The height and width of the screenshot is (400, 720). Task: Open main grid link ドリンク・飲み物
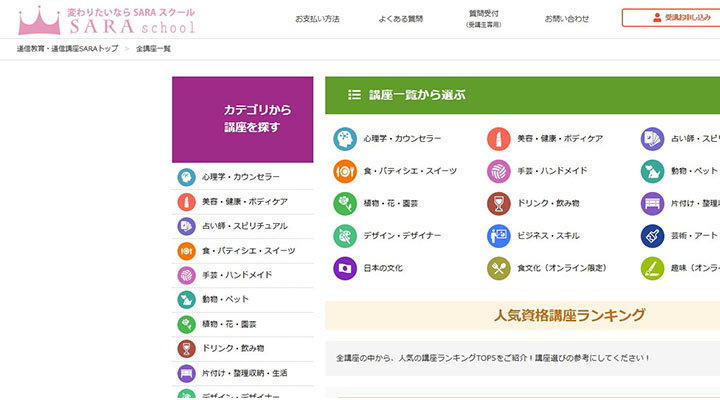[x=548, y=203]
